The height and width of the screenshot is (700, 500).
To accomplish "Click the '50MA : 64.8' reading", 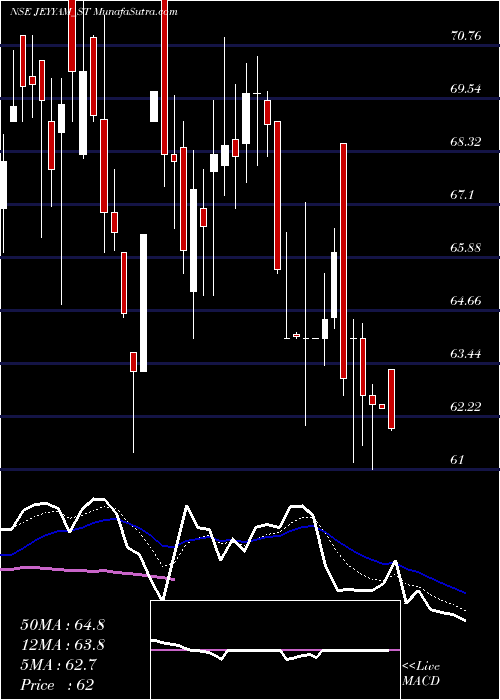I will pyautogui.click(x=62, y=625).
